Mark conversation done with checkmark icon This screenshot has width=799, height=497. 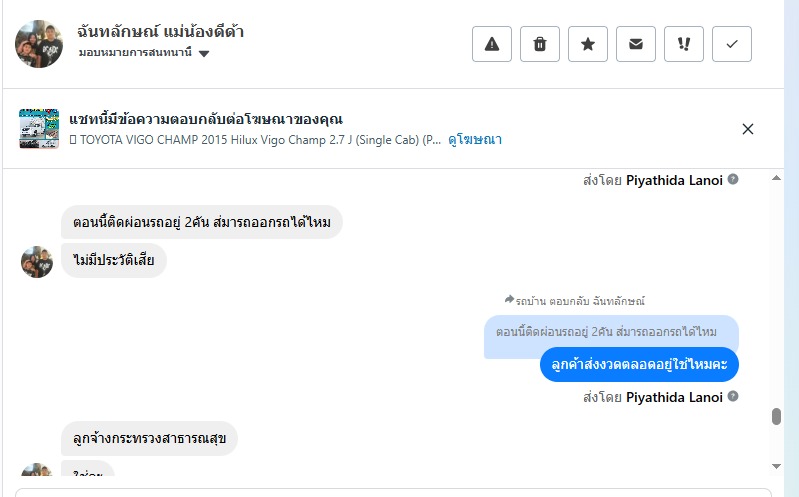(732, 44)
